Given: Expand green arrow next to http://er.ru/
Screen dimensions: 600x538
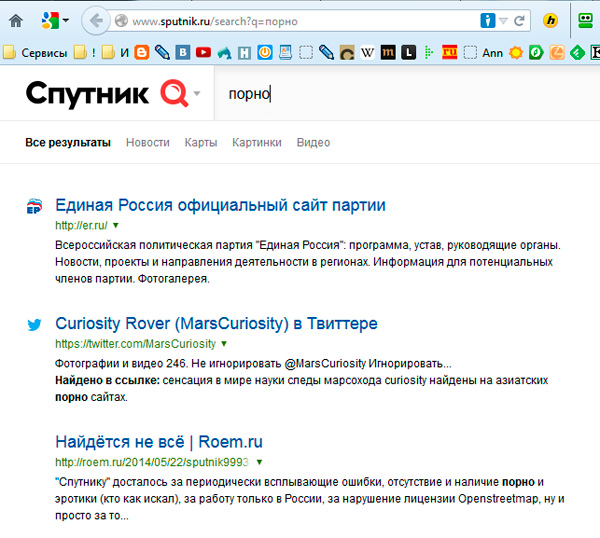Looking at the screenshot, I should pos(116,226).
